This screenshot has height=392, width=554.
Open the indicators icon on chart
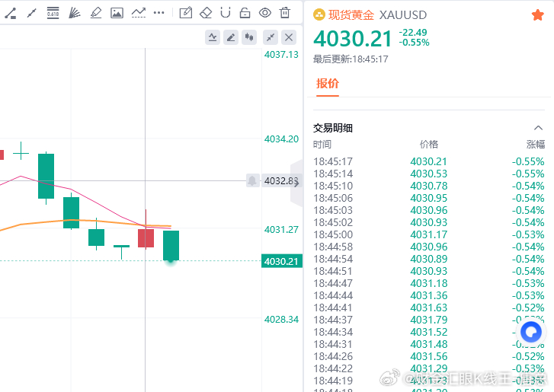213,37
